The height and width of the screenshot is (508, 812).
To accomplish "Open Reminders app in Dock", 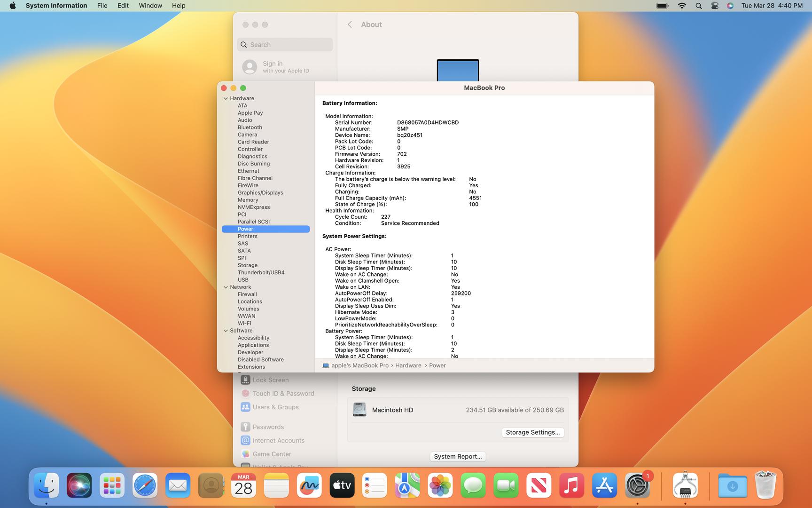I will click(375, 485).
